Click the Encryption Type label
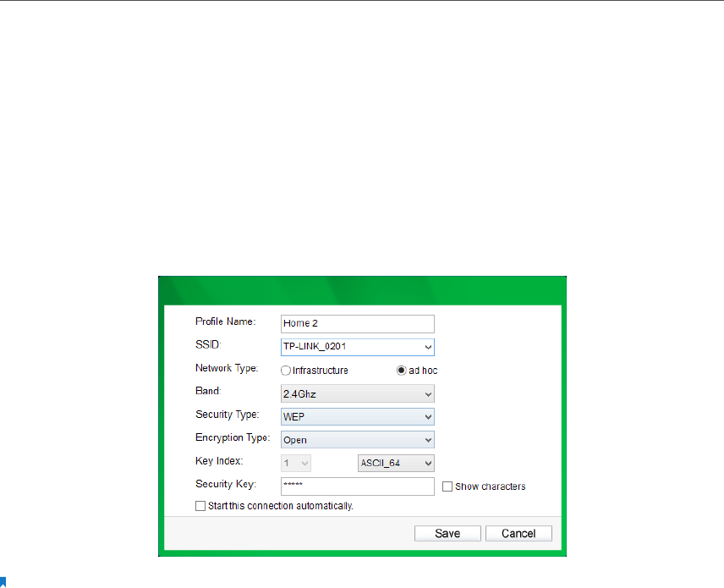The image size is (724, 588). 233,437
